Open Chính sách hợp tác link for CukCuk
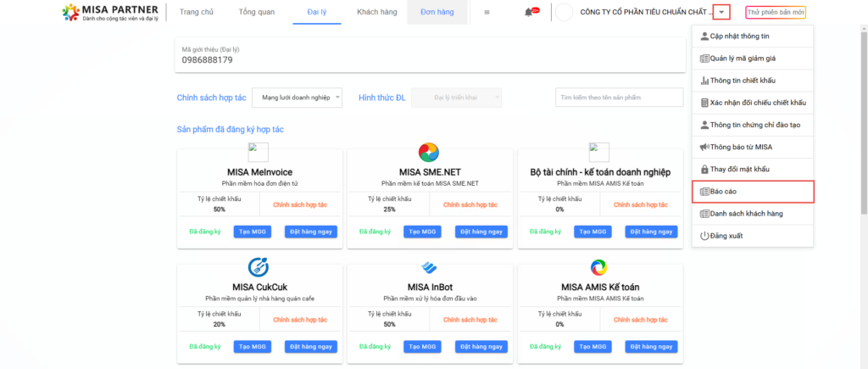 click(300, 320)
